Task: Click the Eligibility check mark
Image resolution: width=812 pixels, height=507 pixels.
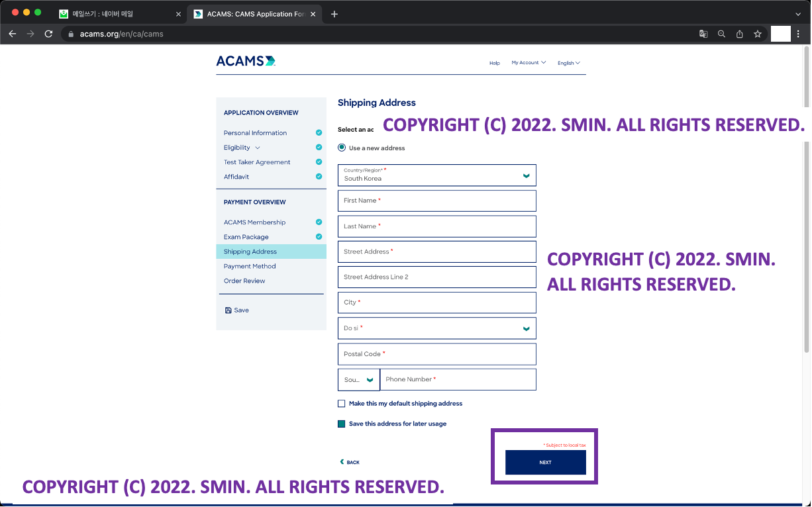Action: [x=319, y=148]
